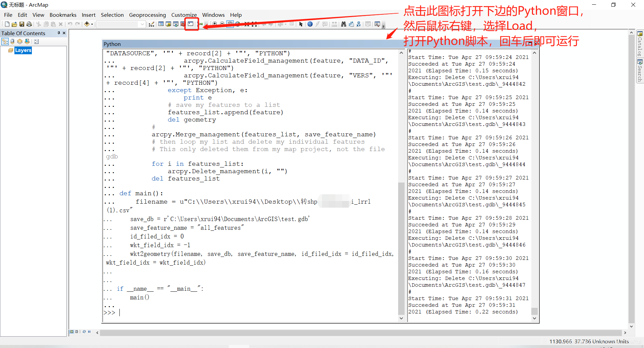
Task: Toggle auto-hide pin on Table Of Contents
Action: click(59, 33)
